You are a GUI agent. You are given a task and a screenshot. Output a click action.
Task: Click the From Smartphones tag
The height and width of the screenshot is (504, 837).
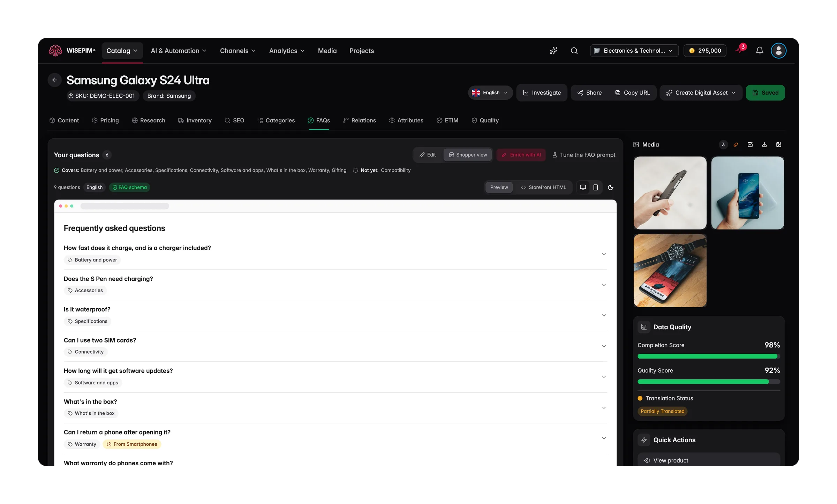pos(132,444)
